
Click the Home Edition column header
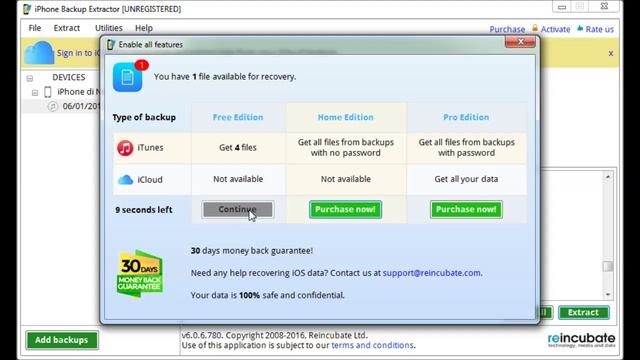point(345,117)
